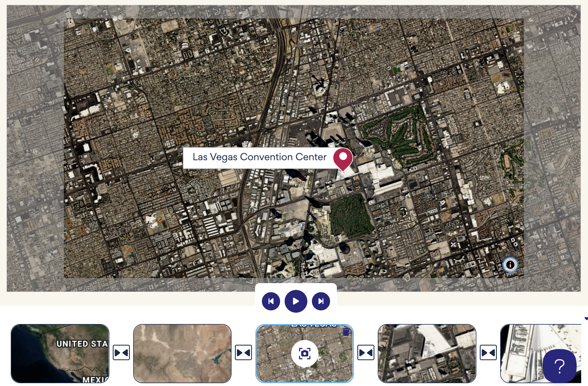The height and width of the screenshot is (386, 588).
Task: Recapture view on the Las Vegas slide
Action: pos(305,354)
